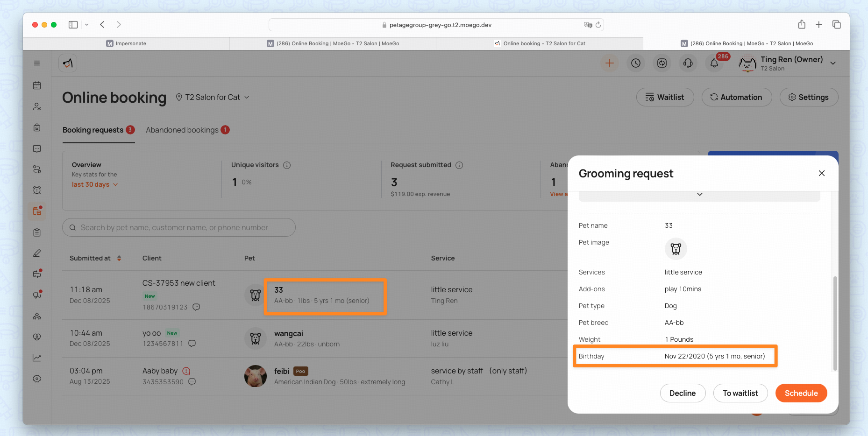Expand collapsed section chevron in Grooming request
The image size is (868, 436).
(x=699, y=195)
